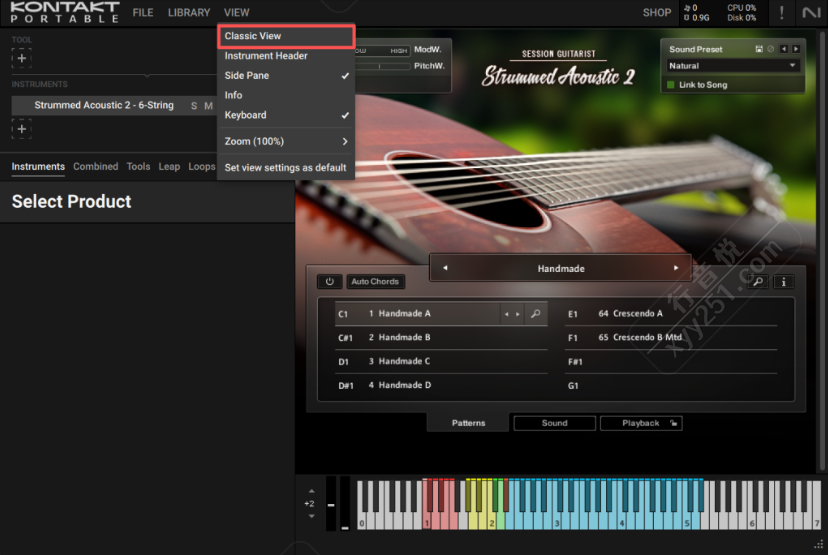This screenshot has width=828, height=555.
Task: Toggle Auto Chords
Action: click(x=375, y=281)
